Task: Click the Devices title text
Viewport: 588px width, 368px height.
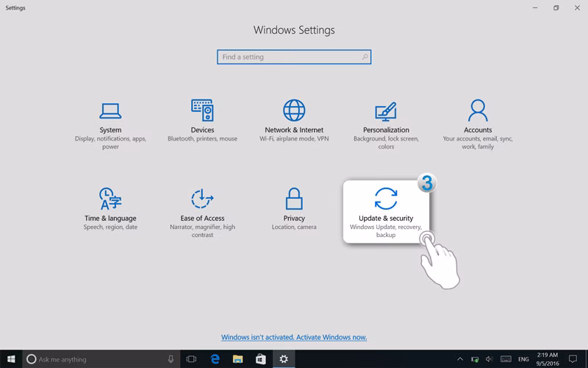Action: click(x=203, y=130)
